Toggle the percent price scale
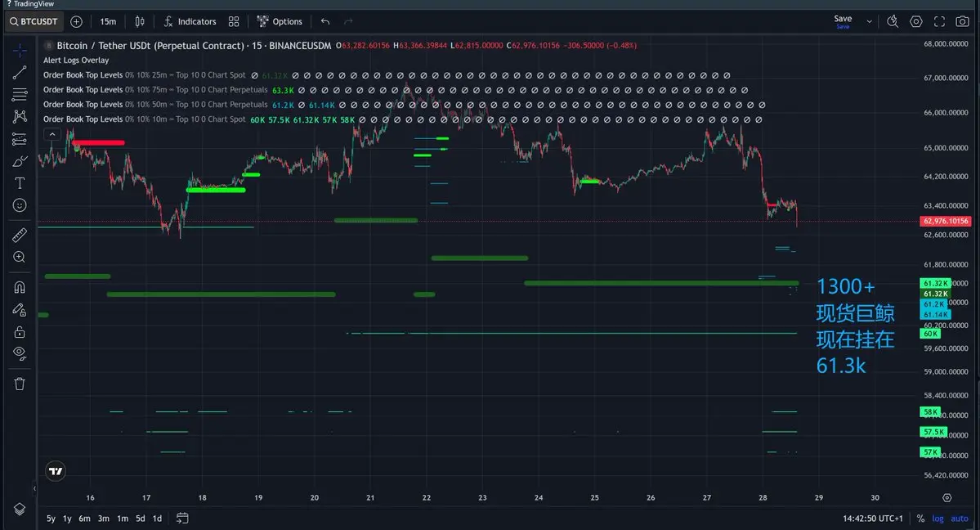Viewport: 980px width, 530px height. [920, 518]
